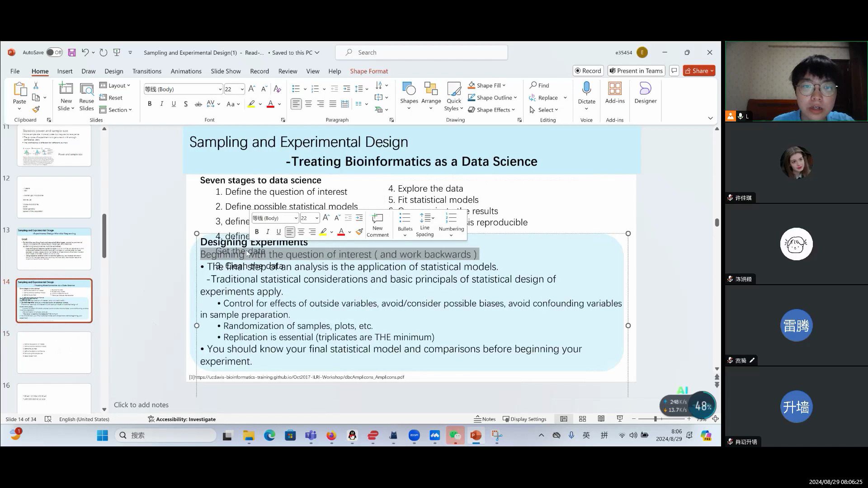Open mini toolbar font size dropdown
Screen dimensions: 868x488
pyautogui.click(x=316, y=218)
